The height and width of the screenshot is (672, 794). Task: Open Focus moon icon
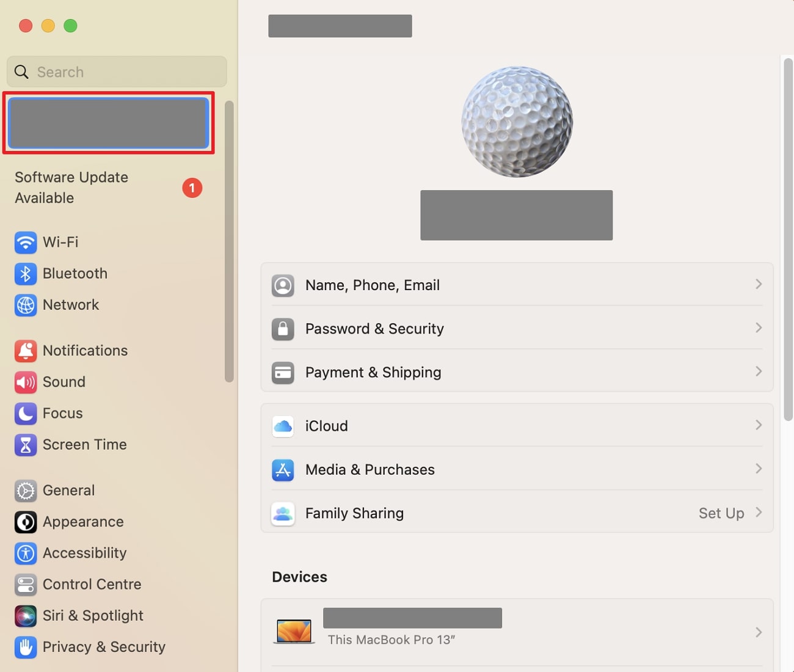point(26,414)
